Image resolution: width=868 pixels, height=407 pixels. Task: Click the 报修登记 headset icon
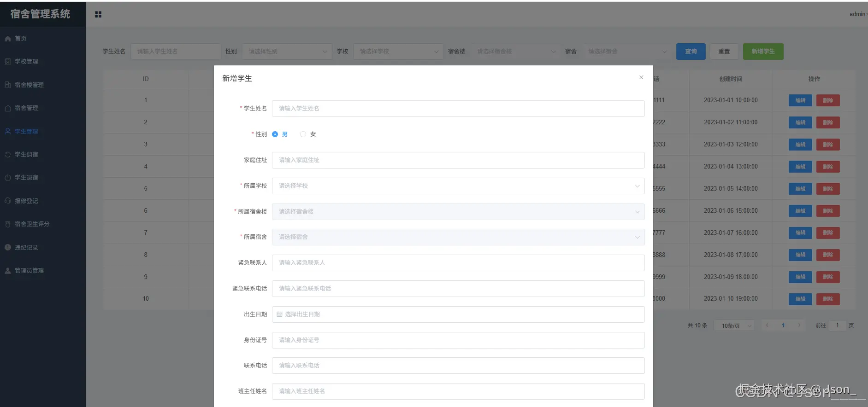8,201
